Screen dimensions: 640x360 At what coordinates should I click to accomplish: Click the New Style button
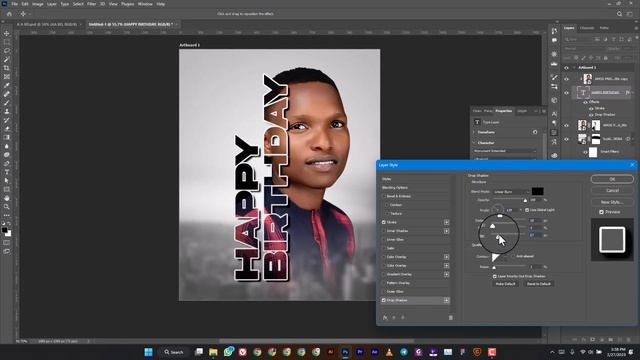coord(612,202)
